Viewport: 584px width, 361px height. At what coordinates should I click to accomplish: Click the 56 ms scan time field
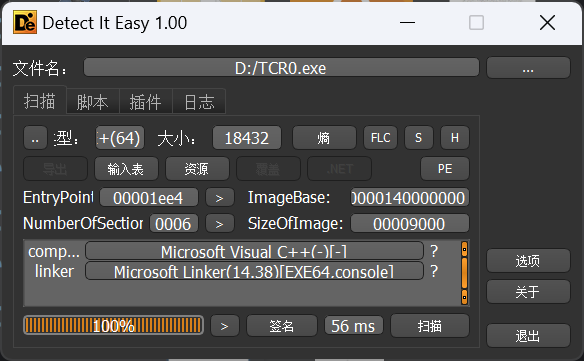point(353,326)
